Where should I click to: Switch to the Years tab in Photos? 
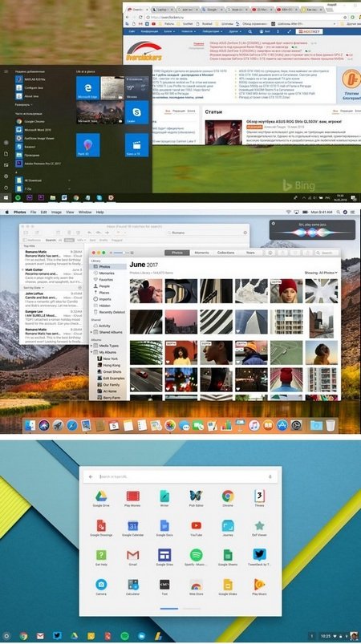tap(250, 253)
